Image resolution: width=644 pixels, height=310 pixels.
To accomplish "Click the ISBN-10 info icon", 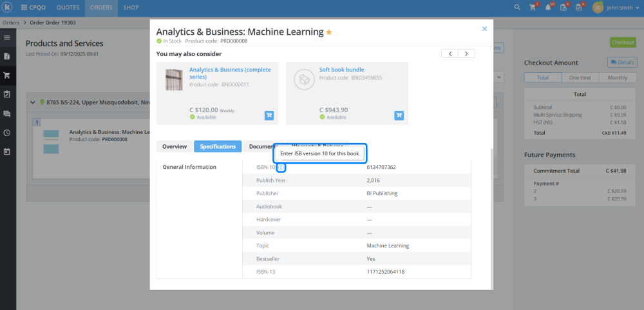I will pos(281,168).
